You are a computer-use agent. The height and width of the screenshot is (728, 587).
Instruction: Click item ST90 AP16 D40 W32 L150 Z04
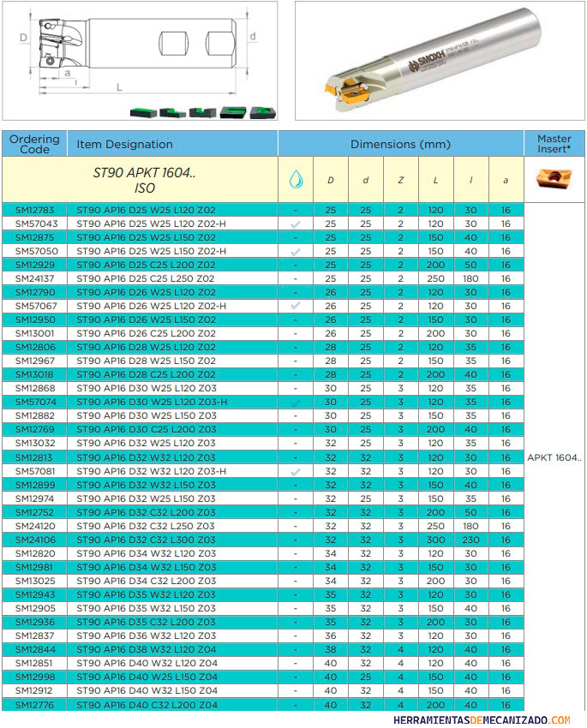[x=147, y=690]
